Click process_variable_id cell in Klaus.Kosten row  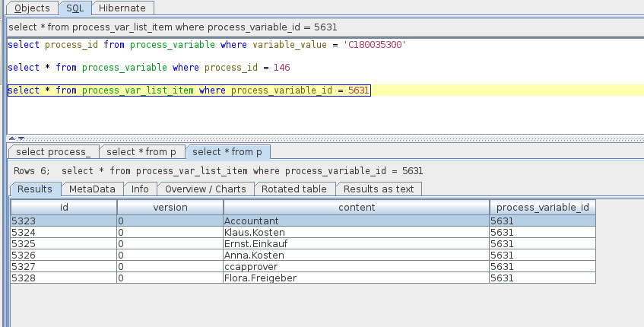click(x=543, y=233)
